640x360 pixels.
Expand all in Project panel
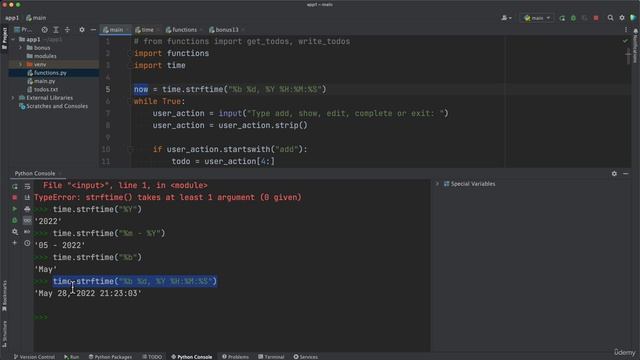tap(56, 30)
